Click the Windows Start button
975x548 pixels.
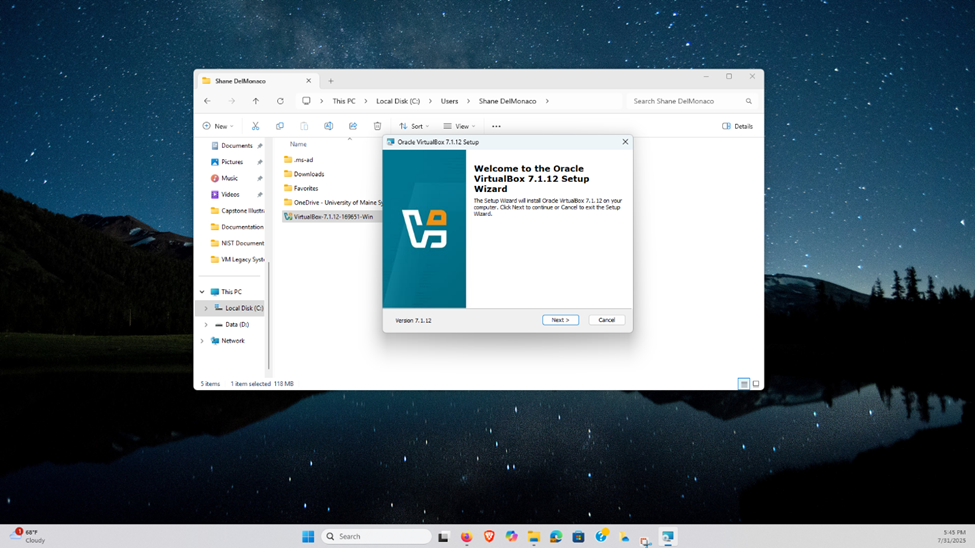point(308,537)
